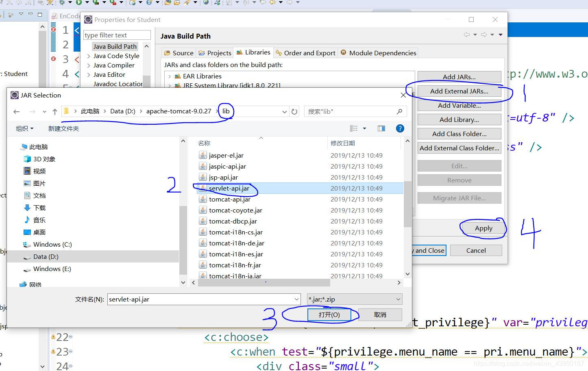Open address bar history dropdown

pyautogui.click(x=284, y=112)
